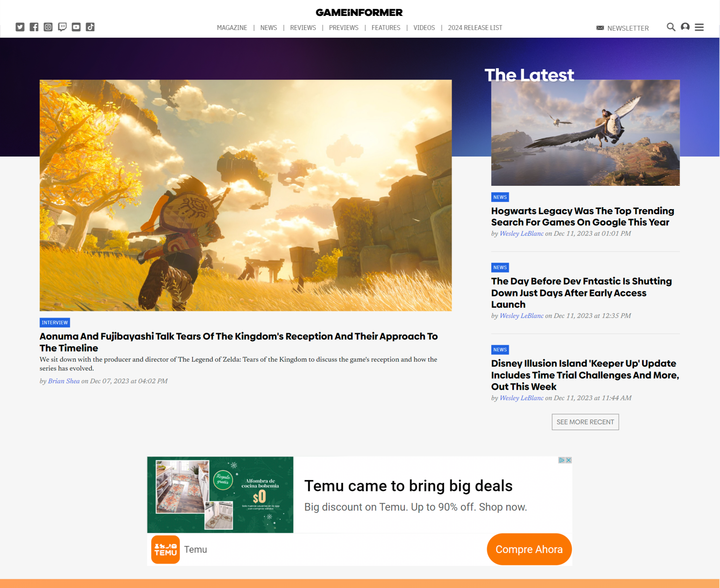The height and width of the screenshot is (588, 720).
Task: Close the Temu ad with X
Action: [x=569, y=460]
